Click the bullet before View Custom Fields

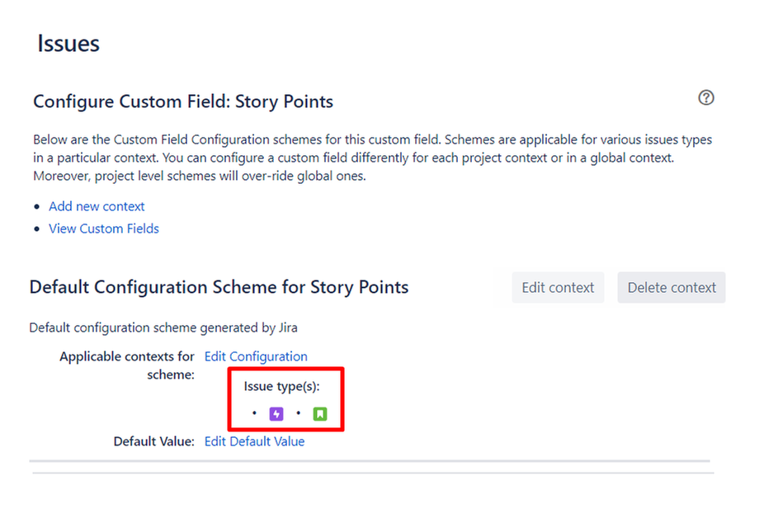(x=36, y=229)
